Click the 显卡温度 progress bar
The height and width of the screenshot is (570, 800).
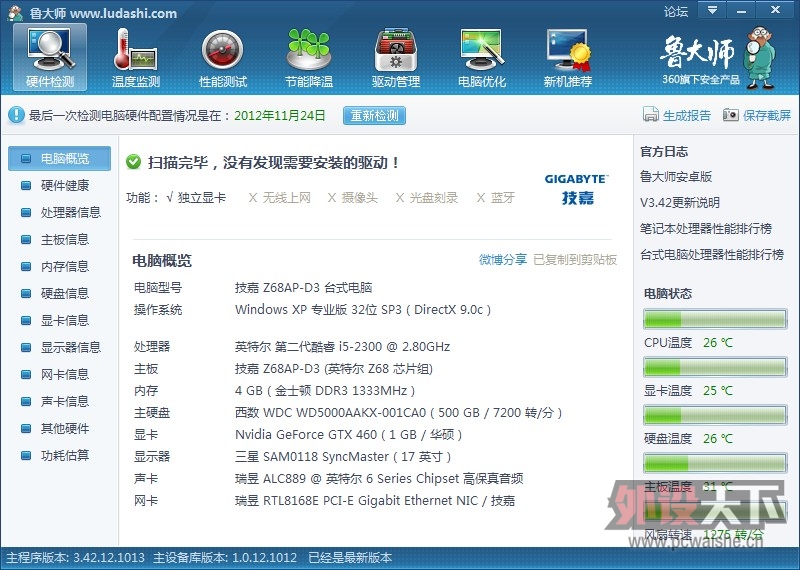tap(715, 367)
